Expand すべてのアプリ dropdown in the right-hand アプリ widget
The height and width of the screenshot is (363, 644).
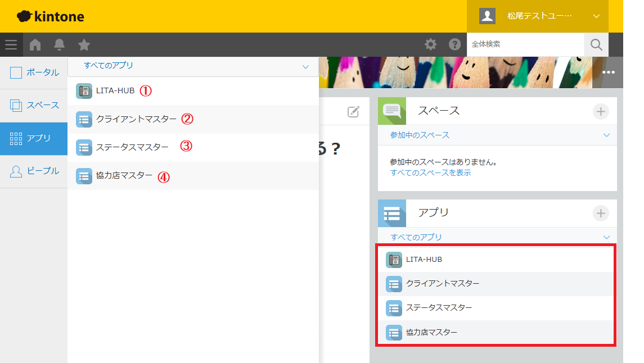pos(606,237)
